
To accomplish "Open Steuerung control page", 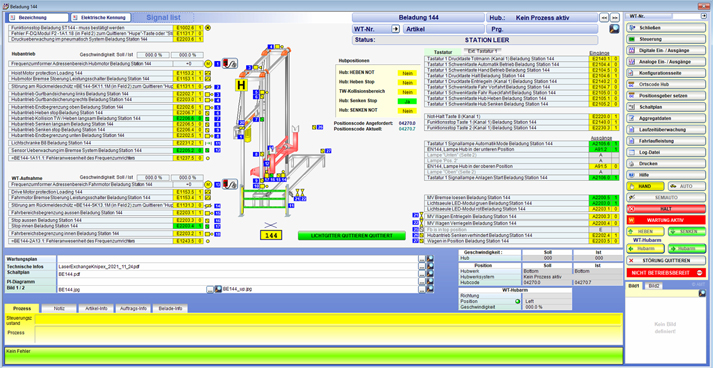I will (666, 39).
